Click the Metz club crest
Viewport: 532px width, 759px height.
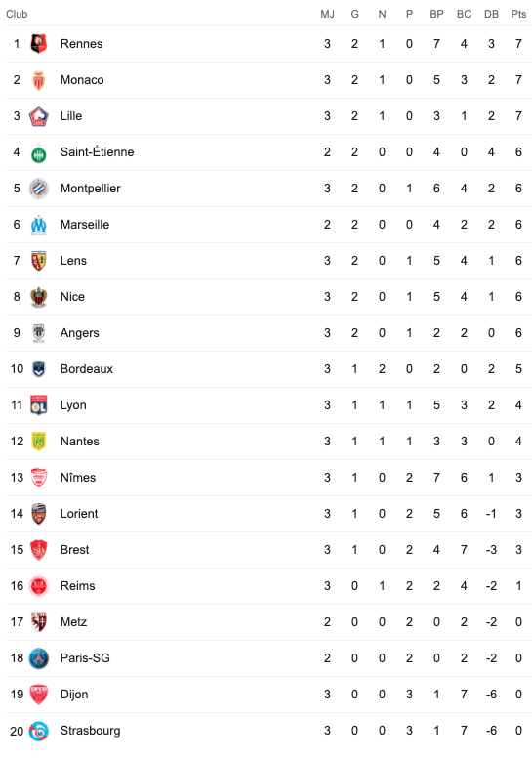tap(39, 622)
